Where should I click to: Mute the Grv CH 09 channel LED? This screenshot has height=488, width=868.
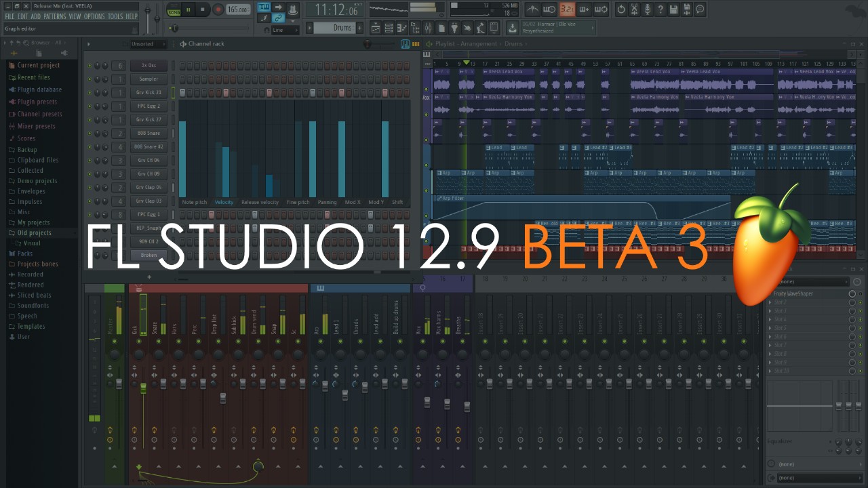89,174
